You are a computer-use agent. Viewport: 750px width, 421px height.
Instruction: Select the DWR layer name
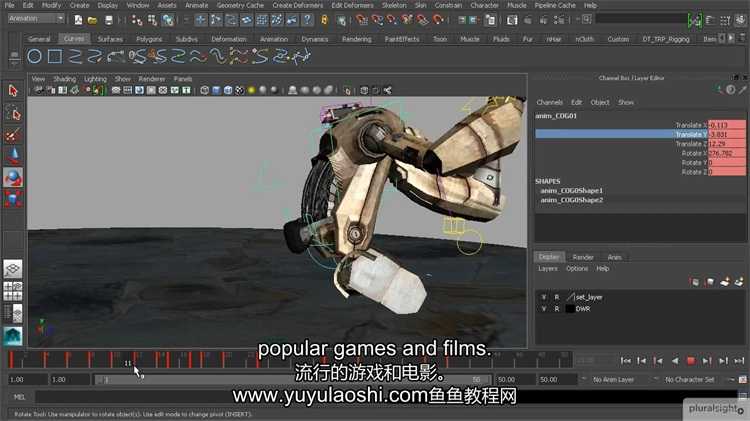pos(583,309)
